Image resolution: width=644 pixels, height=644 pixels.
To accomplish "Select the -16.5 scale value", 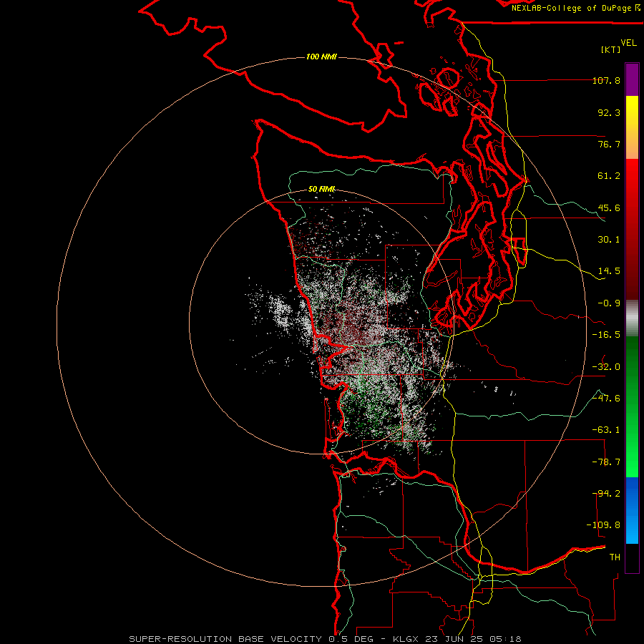I will tap(606, 335).
